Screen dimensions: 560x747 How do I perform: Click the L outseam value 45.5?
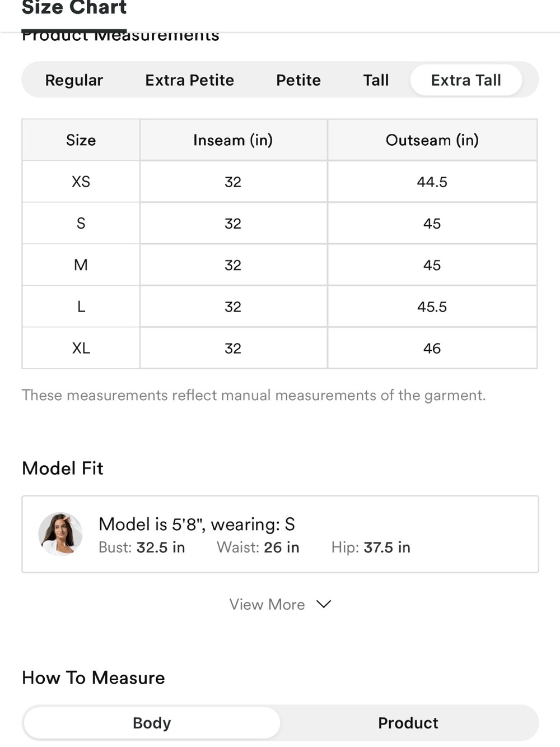(x=432, y=307)
